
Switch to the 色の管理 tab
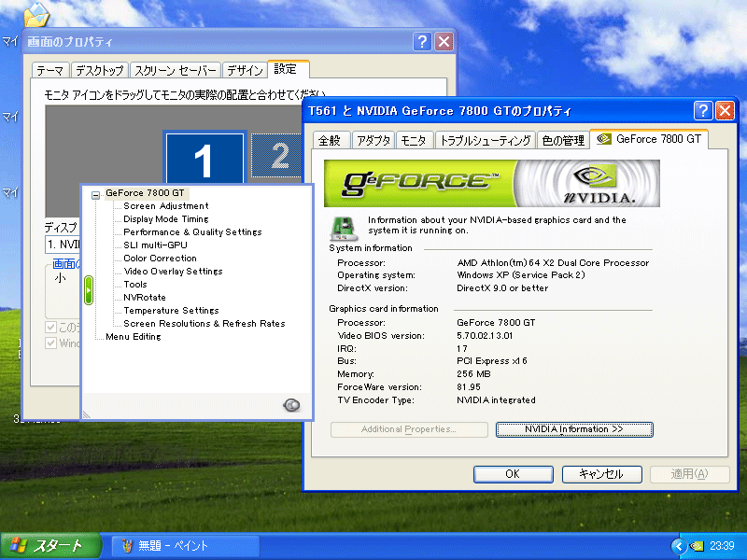pos(563,141)
